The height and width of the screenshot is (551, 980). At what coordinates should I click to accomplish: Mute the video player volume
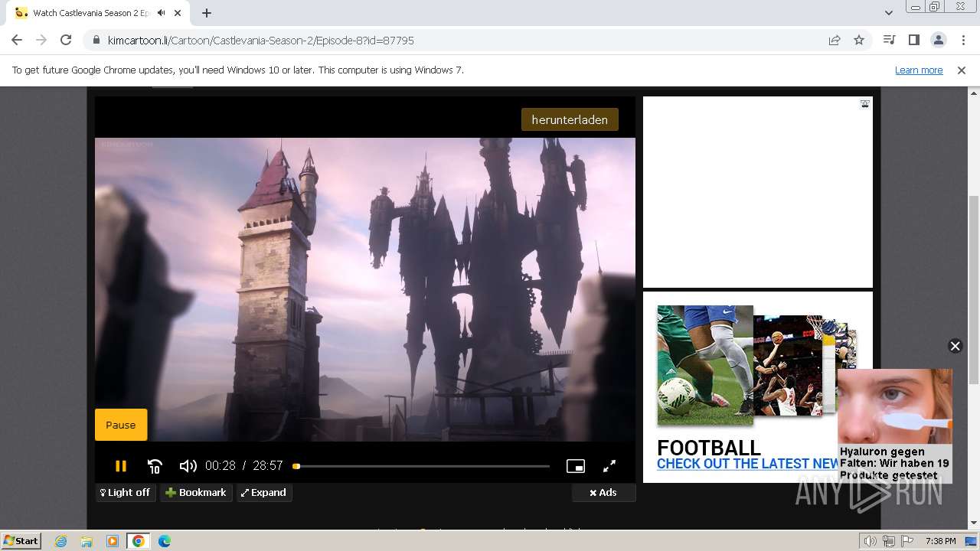(188, 465)
